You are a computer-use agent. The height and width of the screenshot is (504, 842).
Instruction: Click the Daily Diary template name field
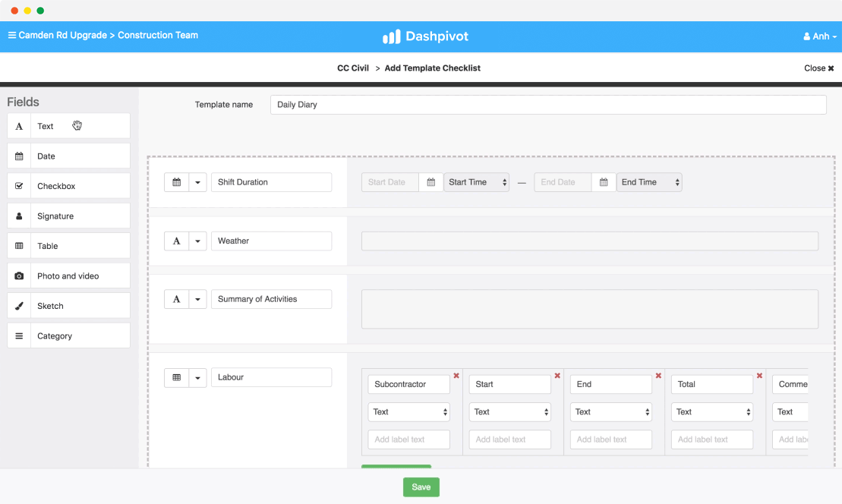click(548, 104)
